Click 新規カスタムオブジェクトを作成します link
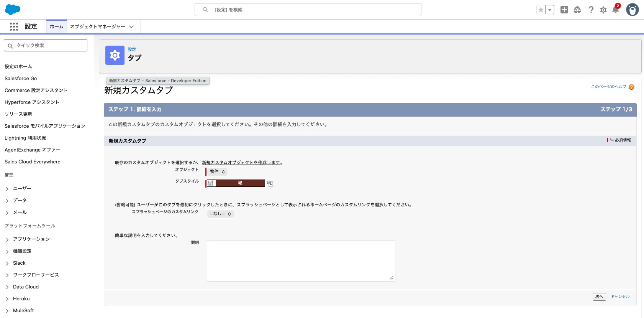The height and width of the screenshot is (318, 644). tap(241, 163)
